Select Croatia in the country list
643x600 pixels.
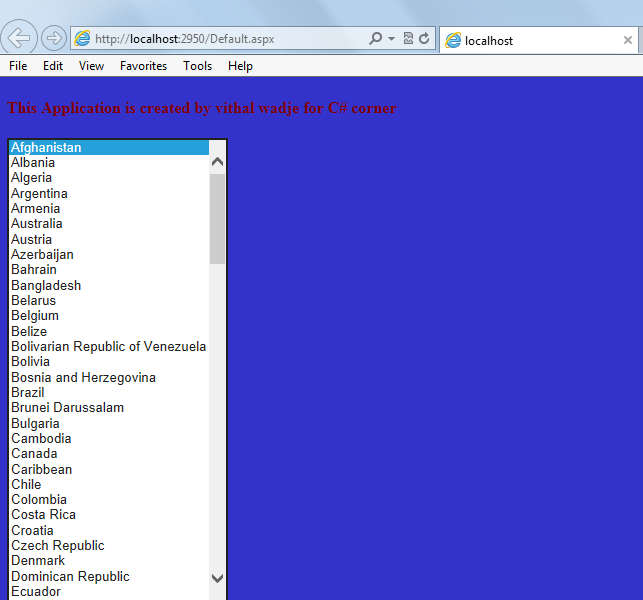(109, 530)
